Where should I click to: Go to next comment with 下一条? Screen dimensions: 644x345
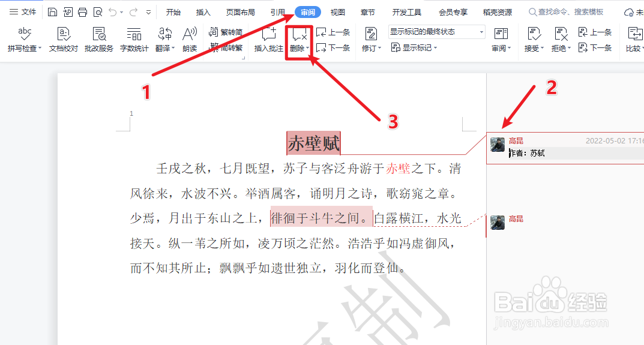pos(333,48)
